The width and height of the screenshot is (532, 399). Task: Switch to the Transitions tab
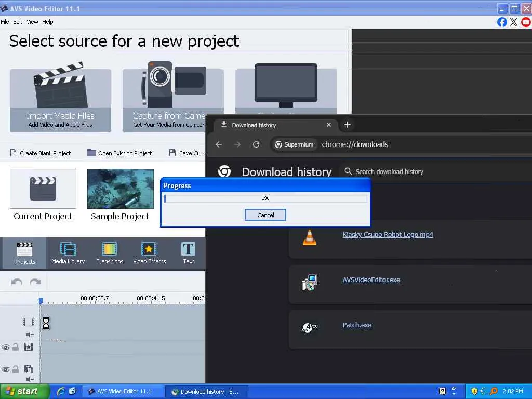coord(110,253)
